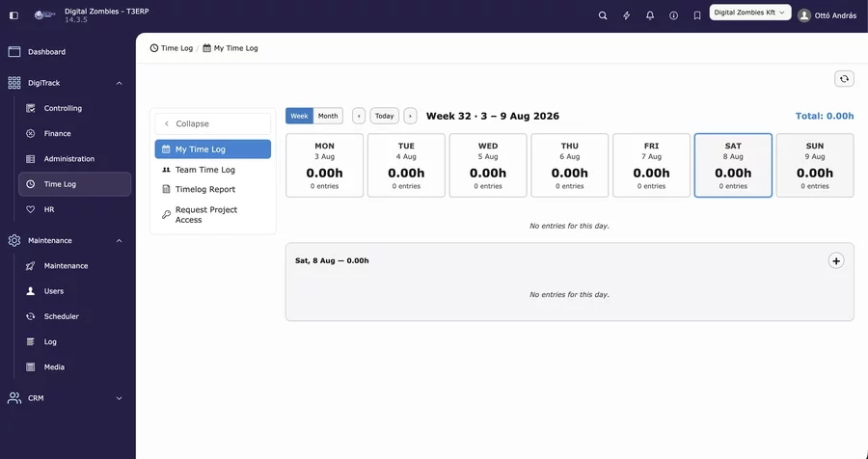The image size is (868, 459).
Task: Click the Total: 0.00h text
Action: [x=825, y=116]
